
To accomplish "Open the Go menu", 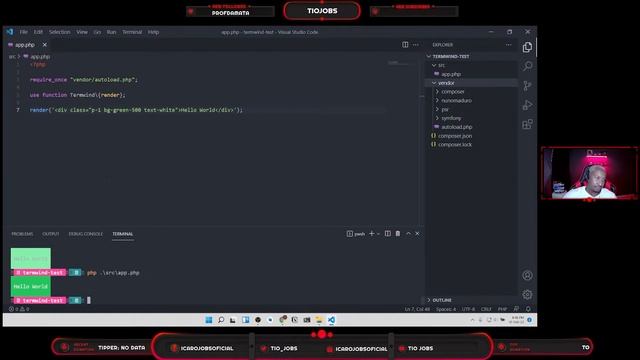I will 97,32.
